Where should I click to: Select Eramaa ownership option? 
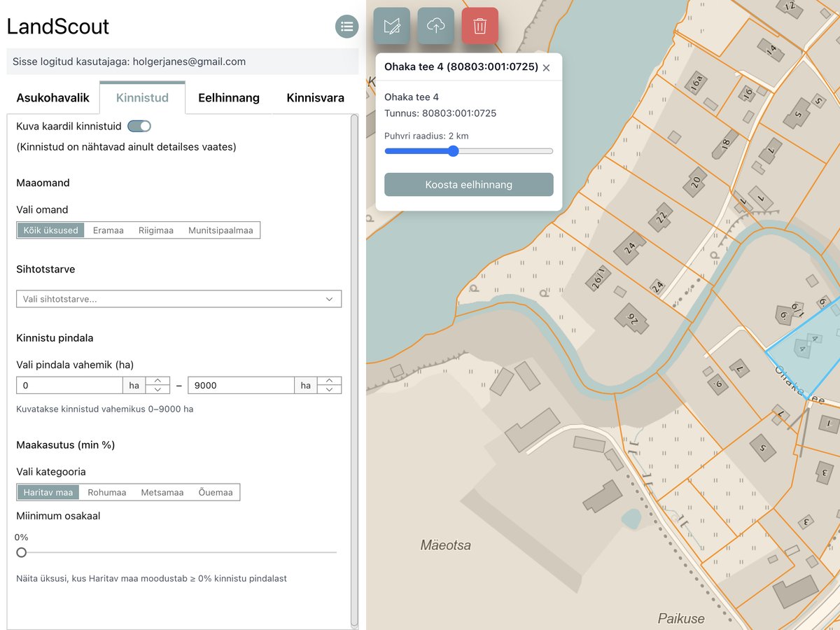108,230
